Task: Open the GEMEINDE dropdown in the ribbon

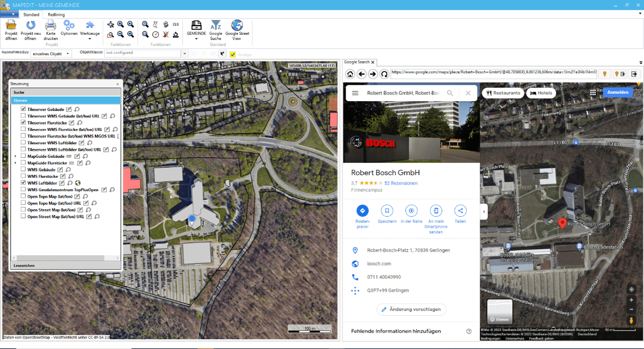Action: coord(196,30)
